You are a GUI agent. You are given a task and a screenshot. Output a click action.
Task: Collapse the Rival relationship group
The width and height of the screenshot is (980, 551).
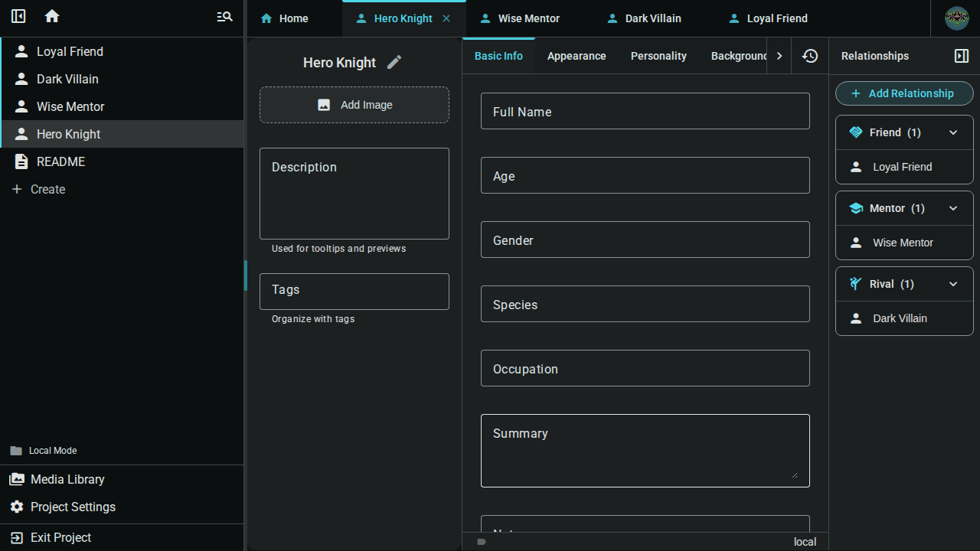point(953,284)
